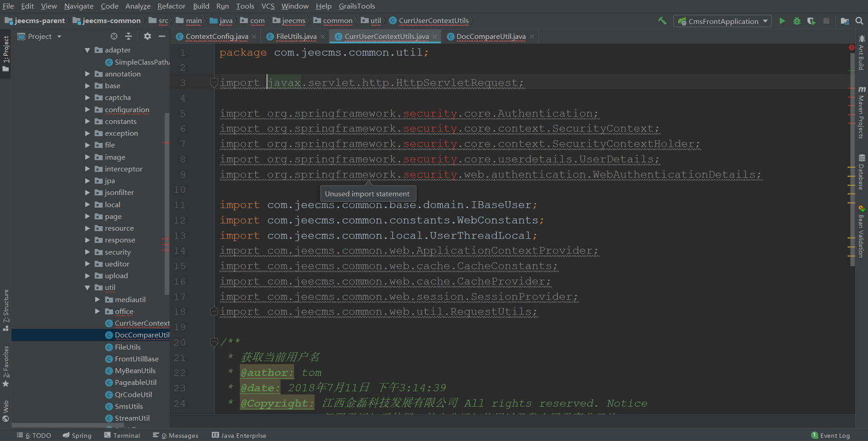Expand the security folder in the tree

point(87,252)
